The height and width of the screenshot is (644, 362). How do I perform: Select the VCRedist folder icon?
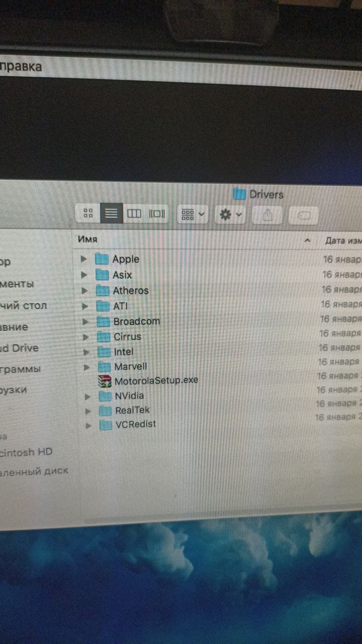point(107,425)
